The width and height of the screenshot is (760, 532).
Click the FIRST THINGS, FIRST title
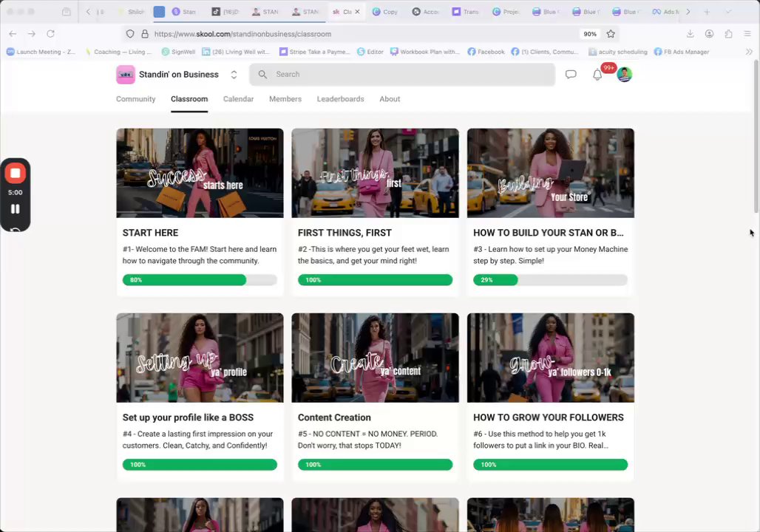345,233
